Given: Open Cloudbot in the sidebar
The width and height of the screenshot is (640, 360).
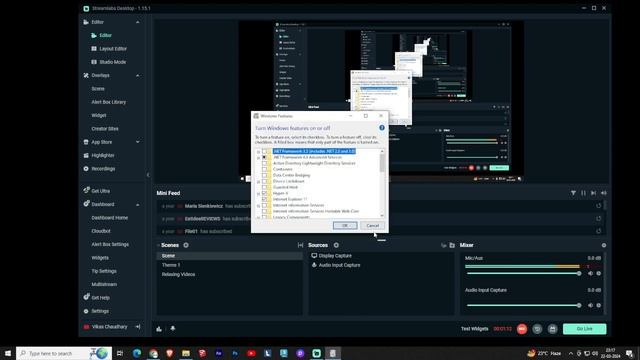Looking at the screenshot, I should 101,231.
